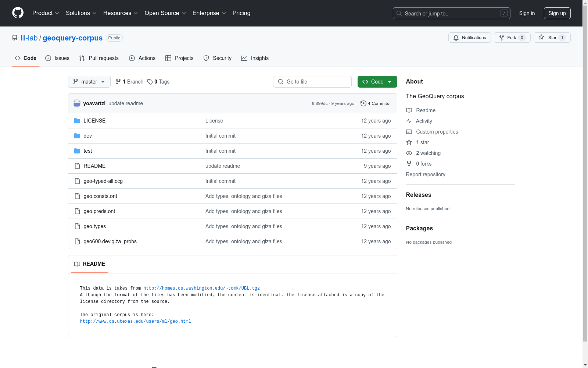Image resolution: width=588 pixels, height=368 pixels.
Task: Click the file icon beside geo-typed-all.ccg
Action: (77, 181)
